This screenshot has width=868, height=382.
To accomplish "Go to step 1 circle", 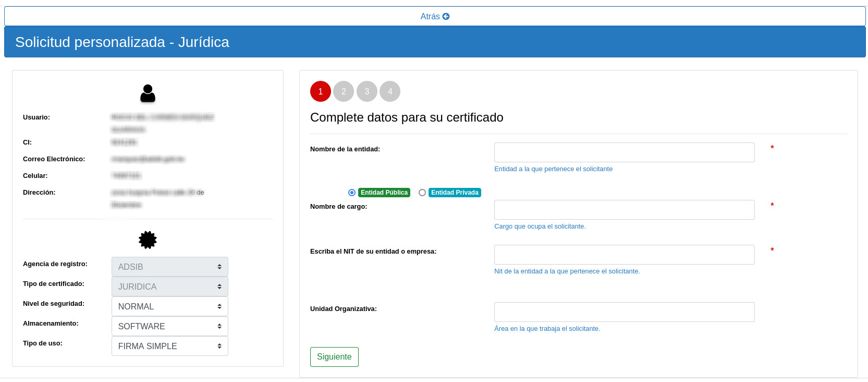I will pyautogui.click(x=321, y=91).
